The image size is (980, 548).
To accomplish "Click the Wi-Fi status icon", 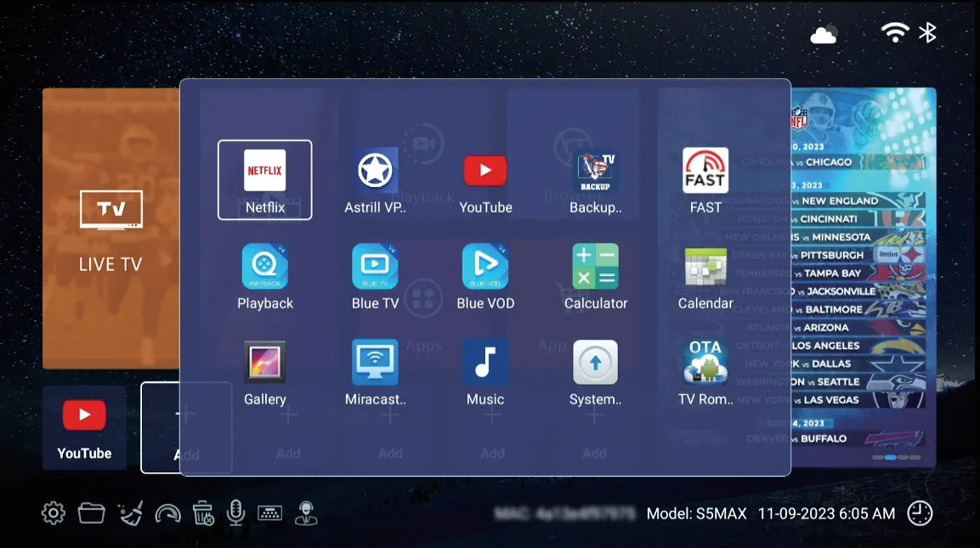I will (x=895, y=32).
